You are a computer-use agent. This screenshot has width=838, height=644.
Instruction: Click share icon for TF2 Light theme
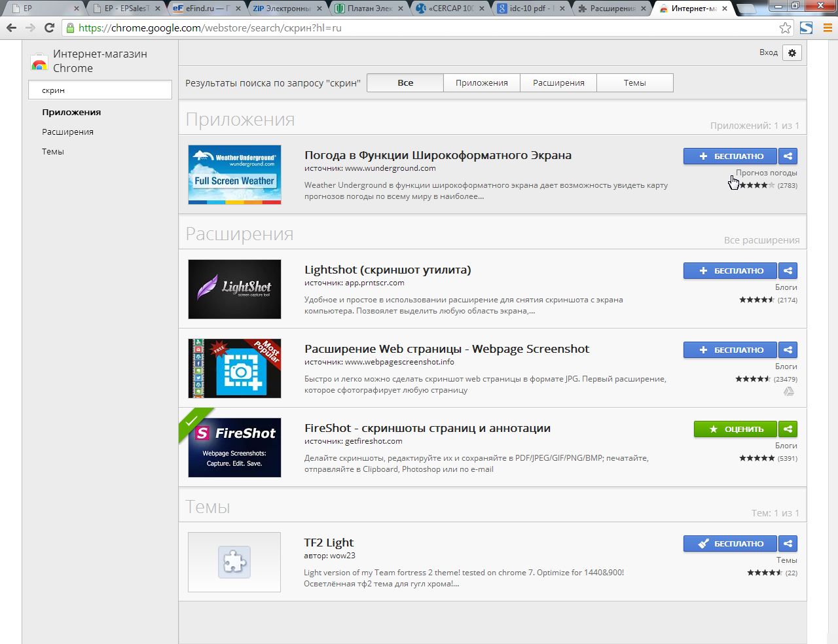788,544
